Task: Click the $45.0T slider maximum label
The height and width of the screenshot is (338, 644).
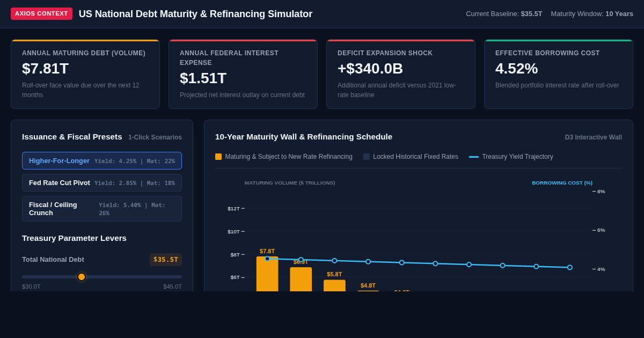Action: click(x=172, y=286)
